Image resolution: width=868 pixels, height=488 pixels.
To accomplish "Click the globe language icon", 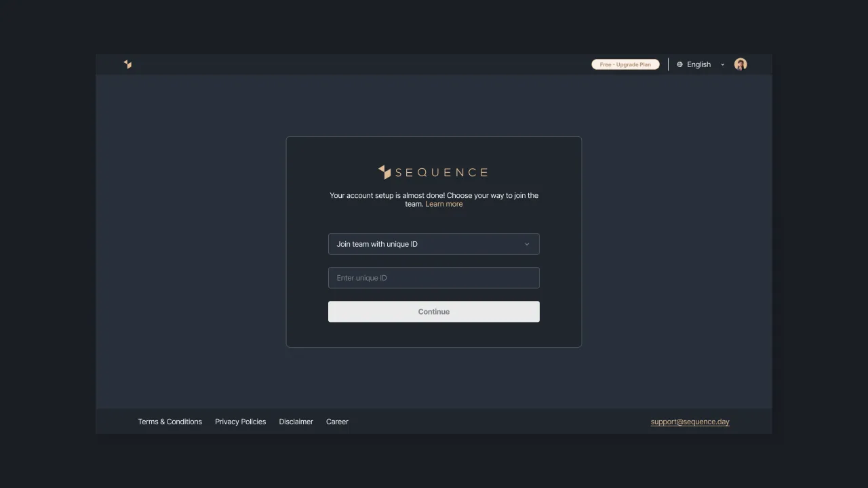I will click(x=679, y=64).
